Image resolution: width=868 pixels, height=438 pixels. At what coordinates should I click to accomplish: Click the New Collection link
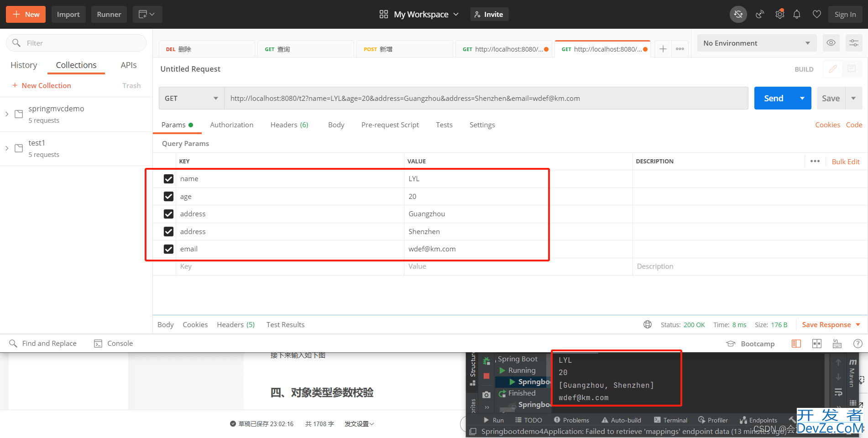(42, 86)
